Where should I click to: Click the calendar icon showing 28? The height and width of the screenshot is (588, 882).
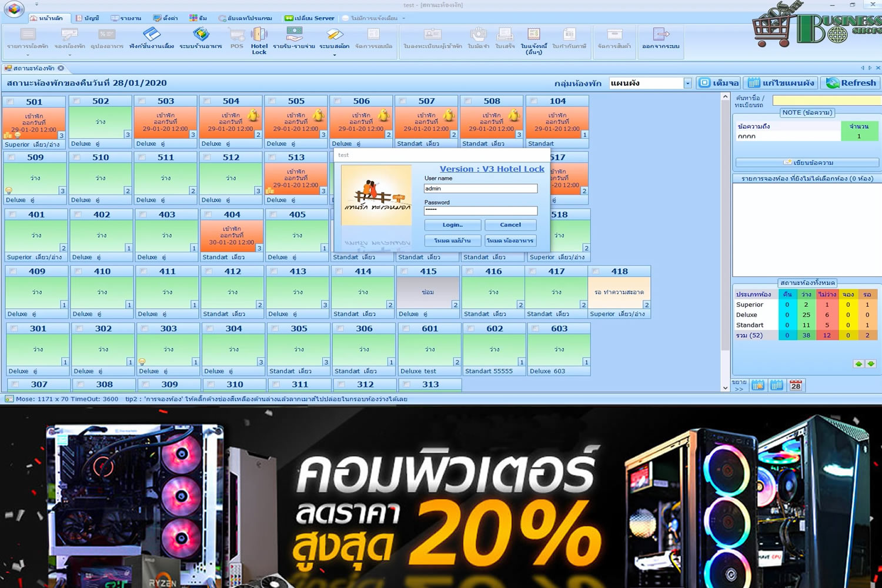796,386
